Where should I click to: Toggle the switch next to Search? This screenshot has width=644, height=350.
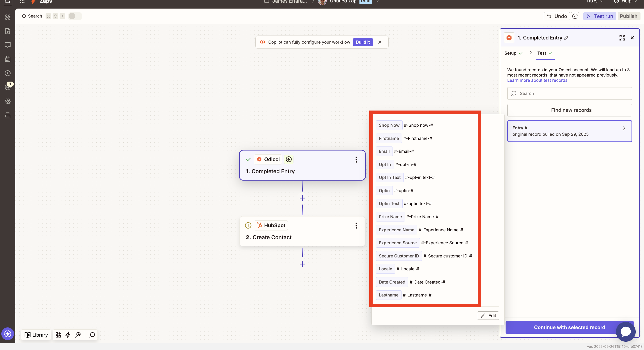74,16
